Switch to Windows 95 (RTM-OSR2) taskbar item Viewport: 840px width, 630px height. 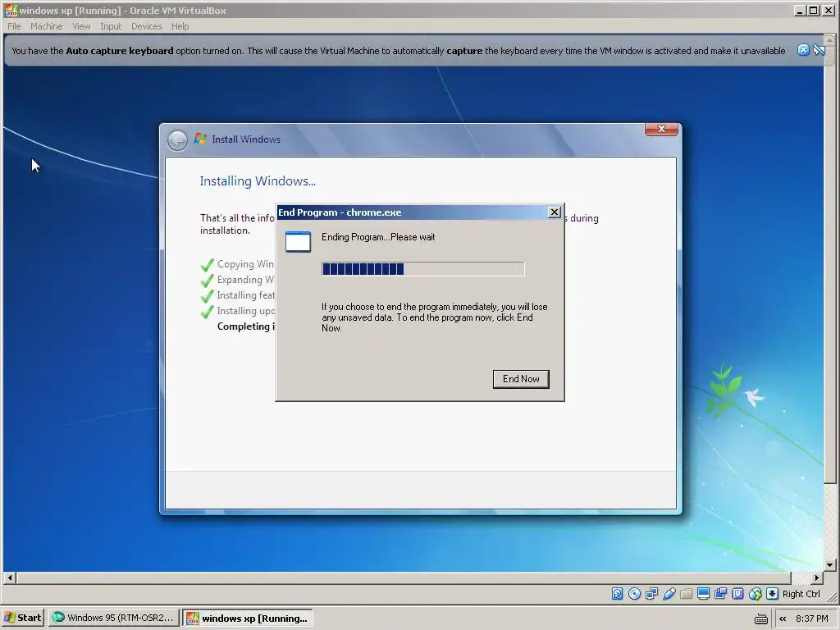pos(113,618)
